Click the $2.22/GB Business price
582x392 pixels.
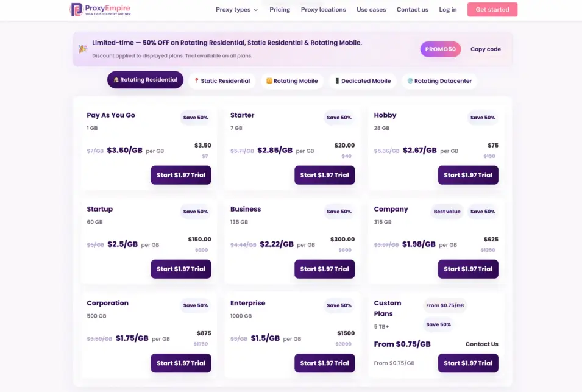(x=277, y=244)
